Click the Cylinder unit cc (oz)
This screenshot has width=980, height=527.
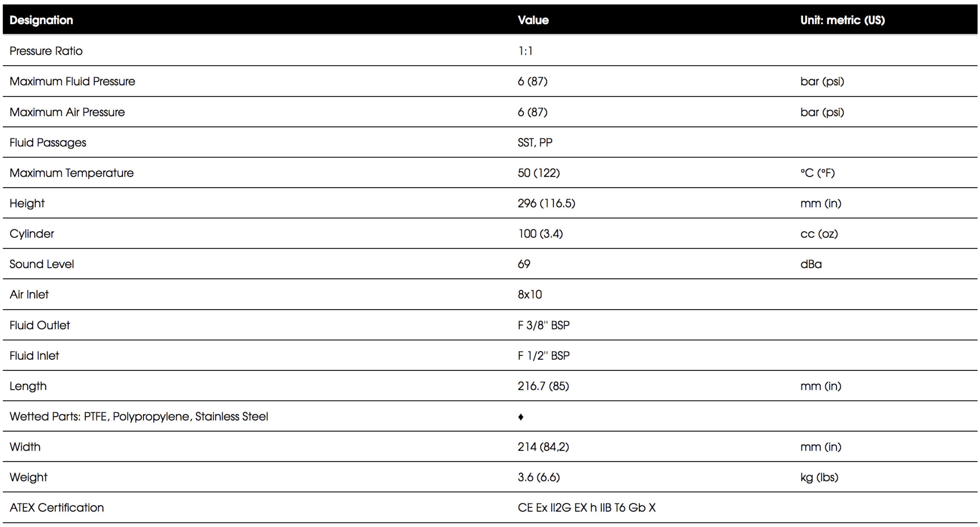point(819,234)
